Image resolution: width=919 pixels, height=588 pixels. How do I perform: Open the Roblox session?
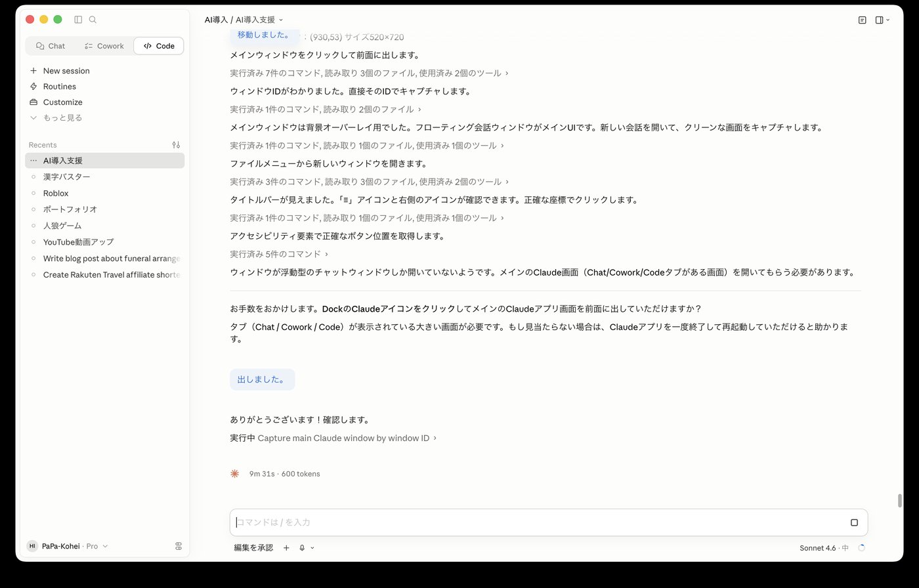tap(105, 194)
